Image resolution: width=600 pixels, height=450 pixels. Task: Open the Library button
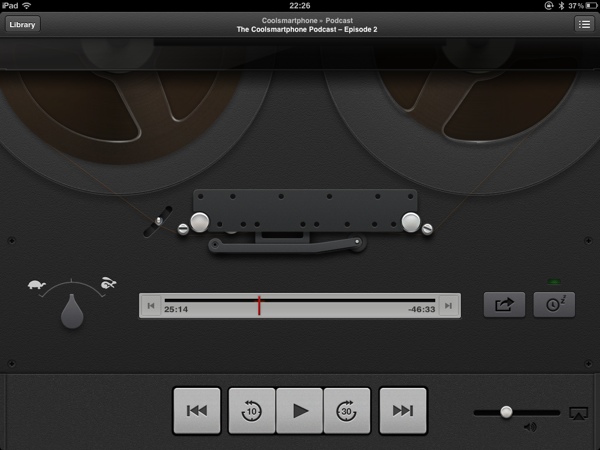[22, 24]
